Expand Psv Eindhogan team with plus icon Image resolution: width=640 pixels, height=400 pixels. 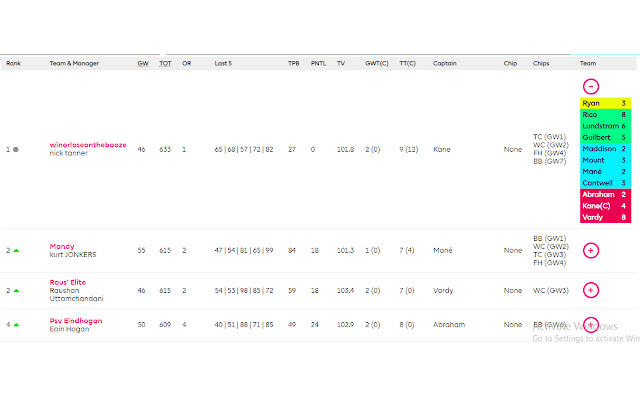(590, 324)
